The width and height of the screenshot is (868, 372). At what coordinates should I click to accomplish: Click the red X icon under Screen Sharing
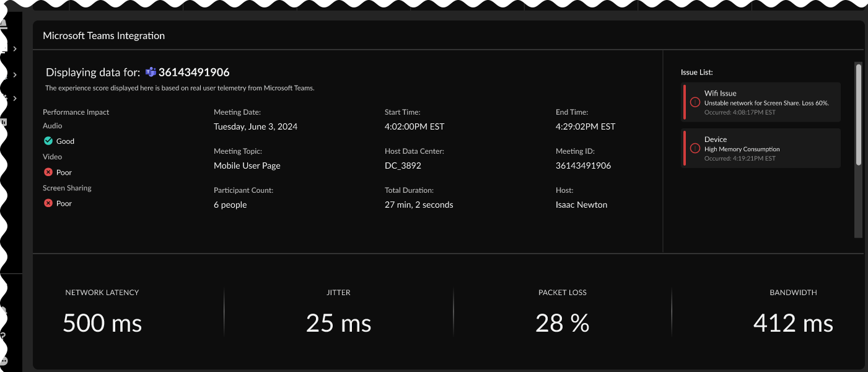48,203
